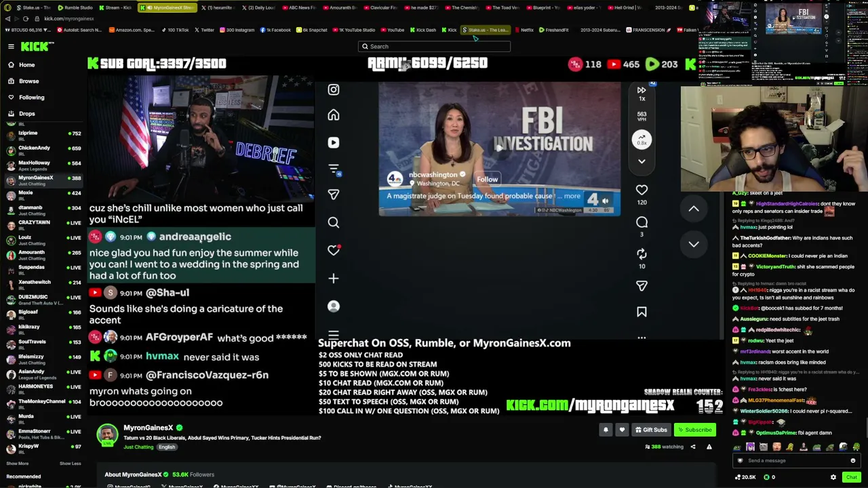The image size is (868, 488).
Task: Share the stream using the share icon
Action: click(693, 447)
